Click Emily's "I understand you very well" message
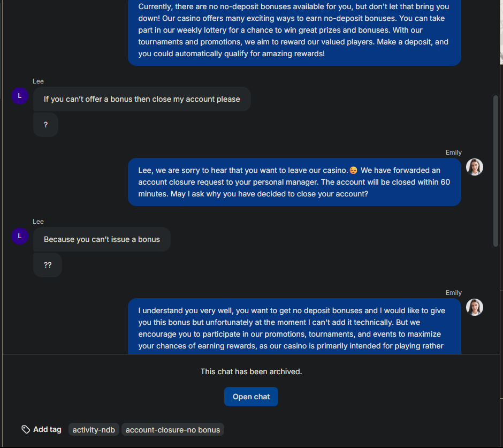The width and height of the screenshot is (503, 448). tap(294, 328)
